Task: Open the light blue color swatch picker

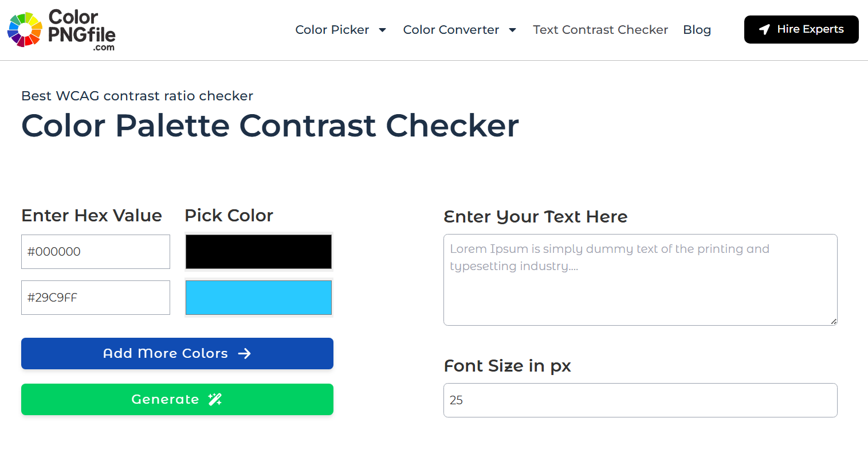Action: (258, 297)
